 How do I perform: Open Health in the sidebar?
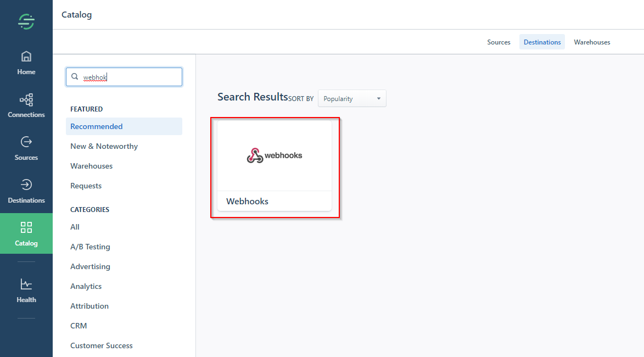26,291
